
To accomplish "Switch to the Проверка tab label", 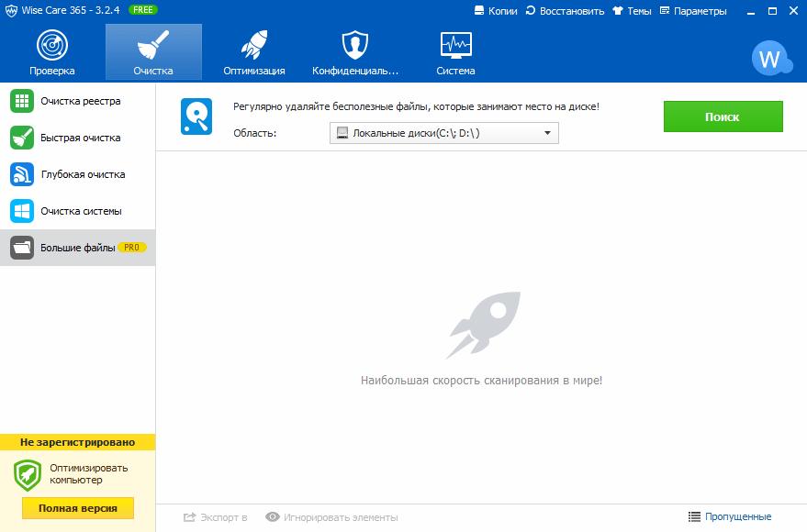I will 52,71.
